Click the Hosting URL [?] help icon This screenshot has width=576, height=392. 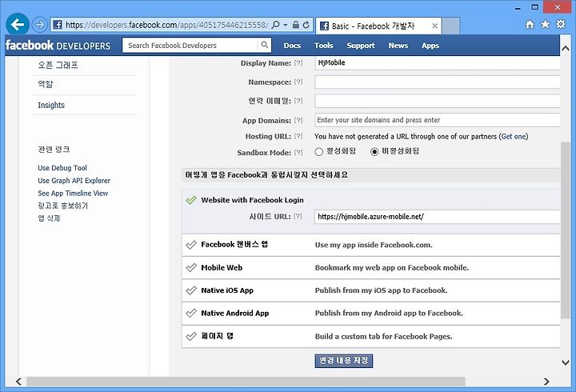point(298,136)
